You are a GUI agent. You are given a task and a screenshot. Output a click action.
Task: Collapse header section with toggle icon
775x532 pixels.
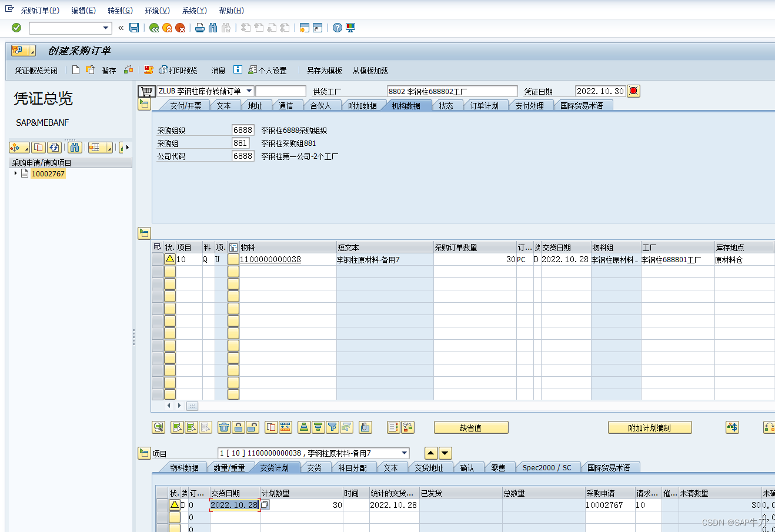(144, 105)
